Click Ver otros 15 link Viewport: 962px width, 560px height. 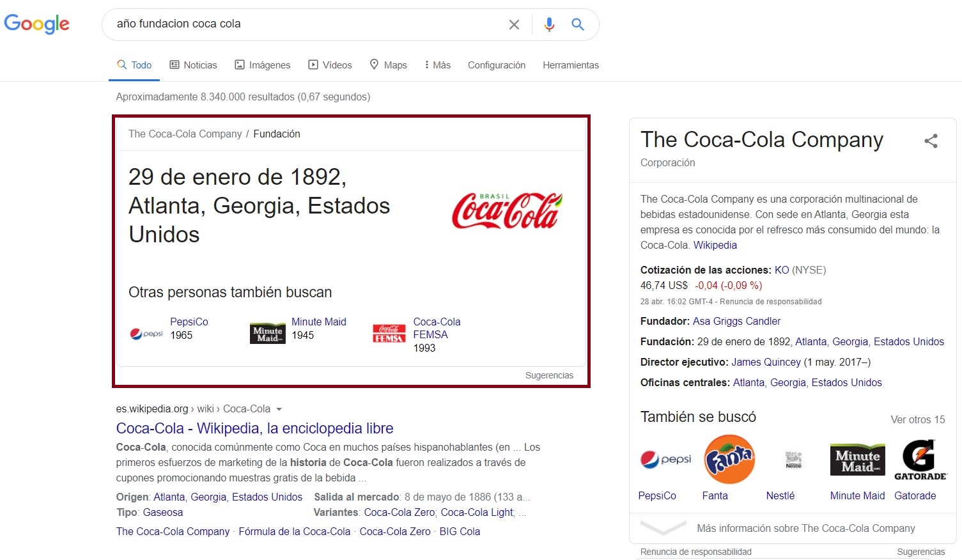coord(917,419)
